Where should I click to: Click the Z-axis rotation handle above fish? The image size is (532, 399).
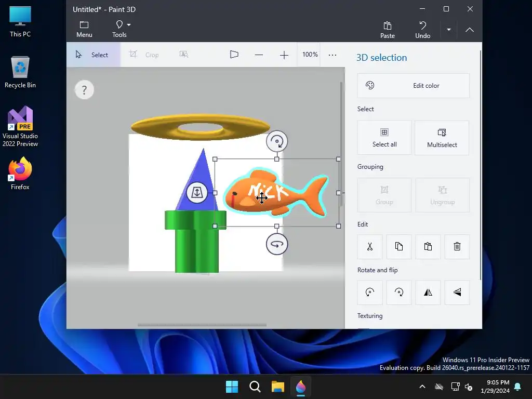tap(277, 141)
